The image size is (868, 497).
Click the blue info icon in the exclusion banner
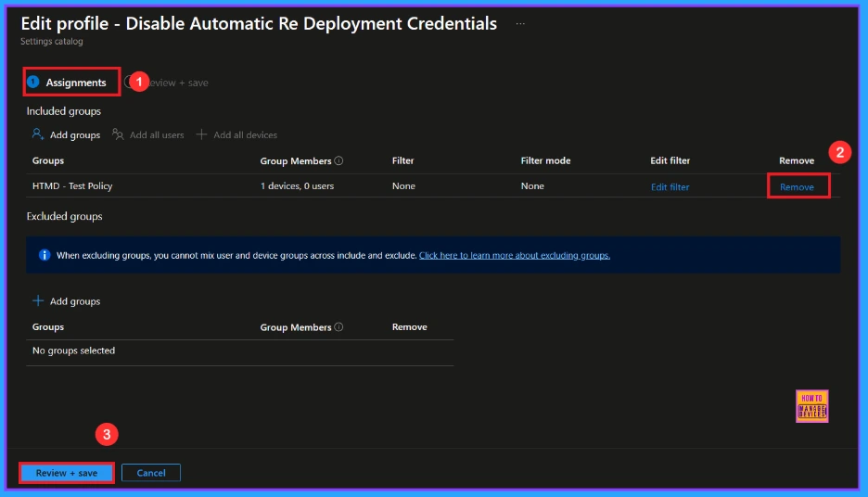pyautogui.click(x=45, y=255)
